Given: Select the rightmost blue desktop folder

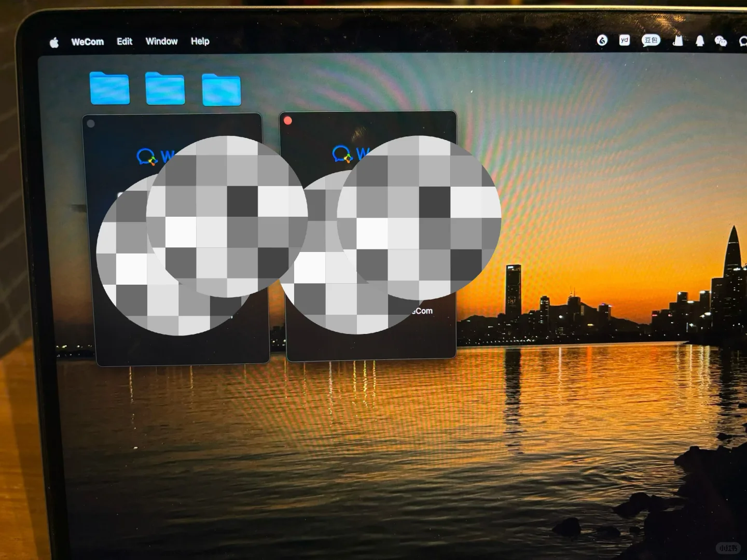Looking at the screenshot, I should [222, 89].
